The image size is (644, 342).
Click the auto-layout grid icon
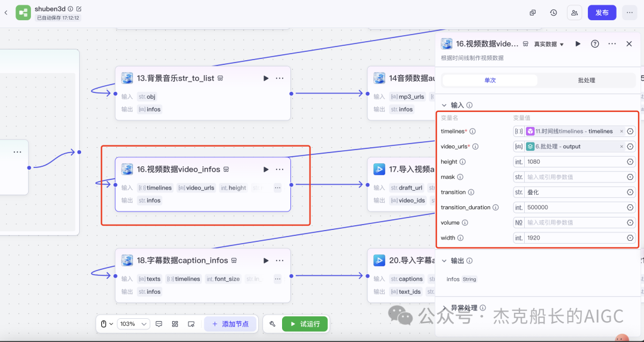click(175, 324)
